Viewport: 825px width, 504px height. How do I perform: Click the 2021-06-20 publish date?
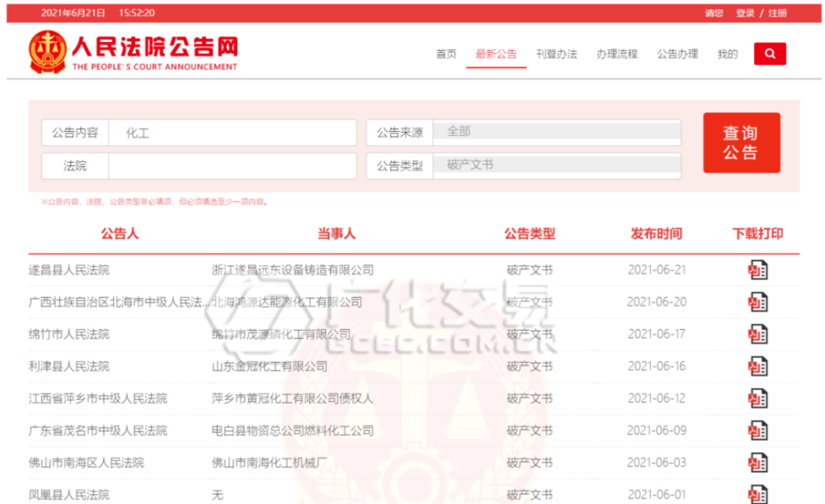click(x=657, y=302)
